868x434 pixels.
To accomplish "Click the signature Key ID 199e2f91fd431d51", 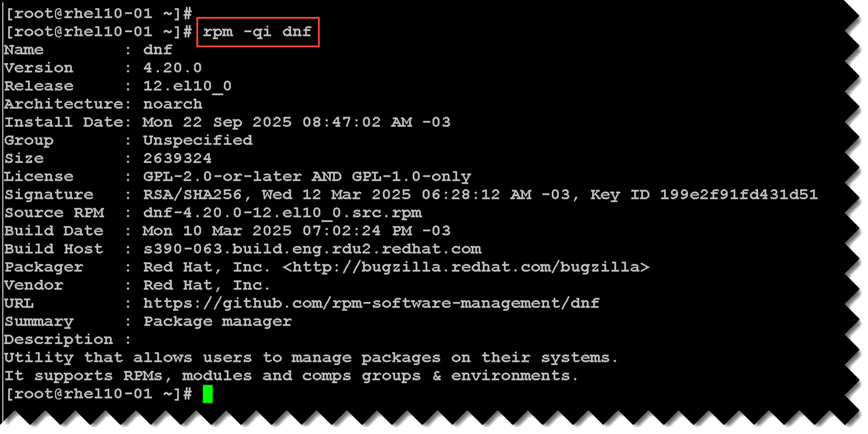I will (738, 195).
